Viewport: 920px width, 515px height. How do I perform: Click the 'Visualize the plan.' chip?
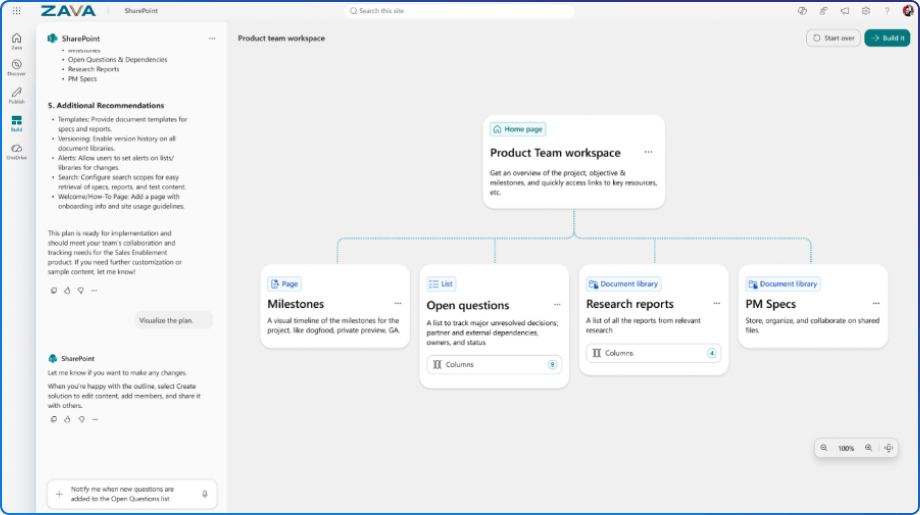click(174, 320)
